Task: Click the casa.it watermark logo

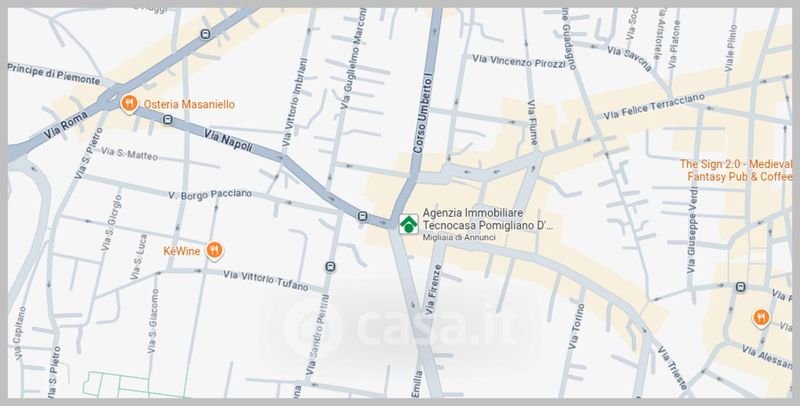Action: pos(398,327)
